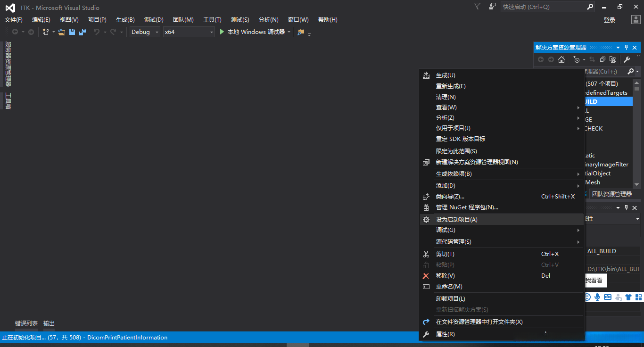Image resolution: width=644 pixels, height=347 pixels.
Task: Open the 工具箱 side tab on the left edge
Action: 8,101
